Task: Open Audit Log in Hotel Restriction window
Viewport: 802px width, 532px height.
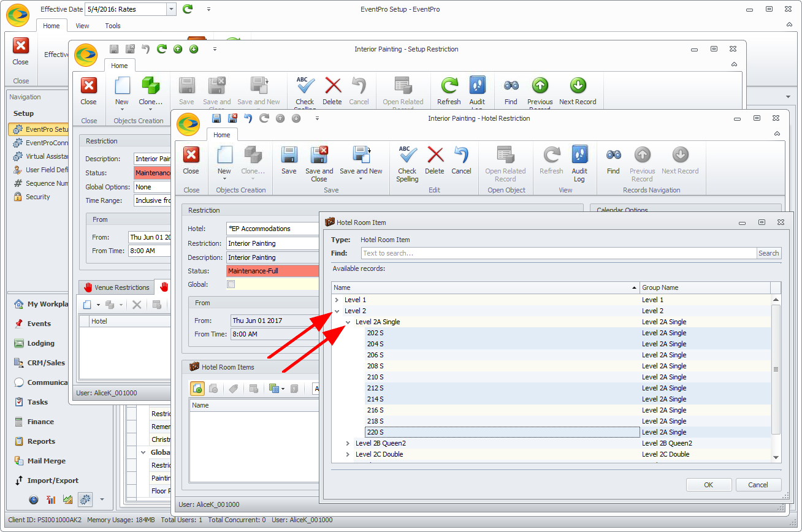Action: [579, 164]
